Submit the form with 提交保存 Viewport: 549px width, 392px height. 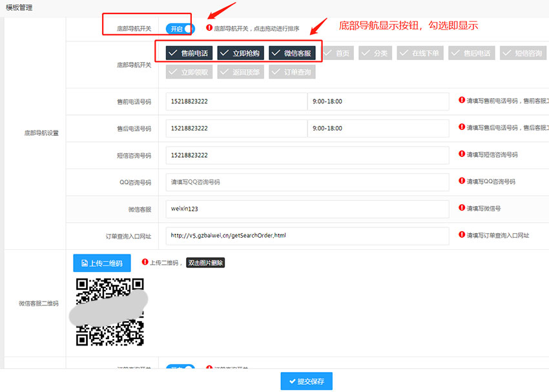[306, 381]
